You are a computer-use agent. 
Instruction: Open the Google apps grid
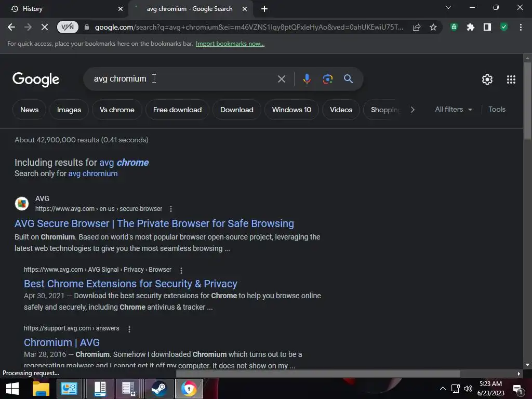tap(511, 79)
